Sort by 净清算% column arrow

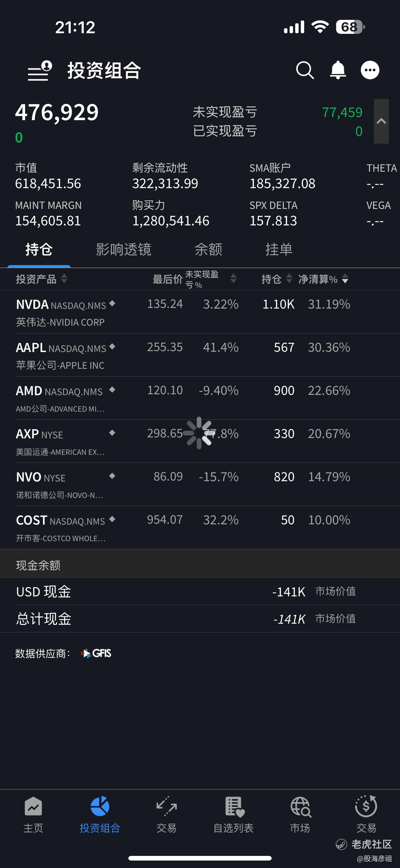tap(345, 279)
